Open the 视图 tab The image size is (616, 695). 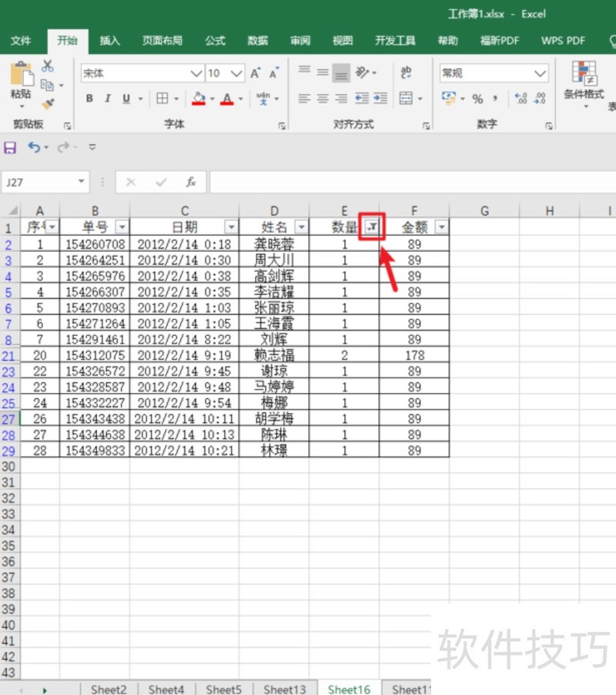coord(343,41)
